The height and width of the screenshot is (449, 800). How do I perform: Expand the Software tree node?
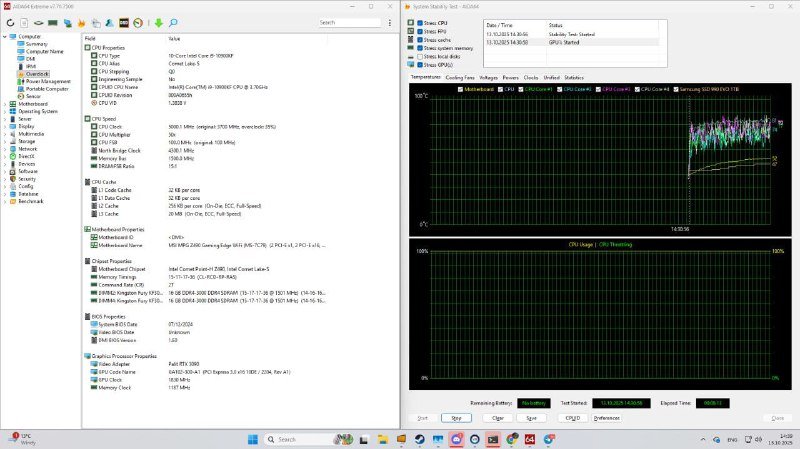[x=5, y=171]
